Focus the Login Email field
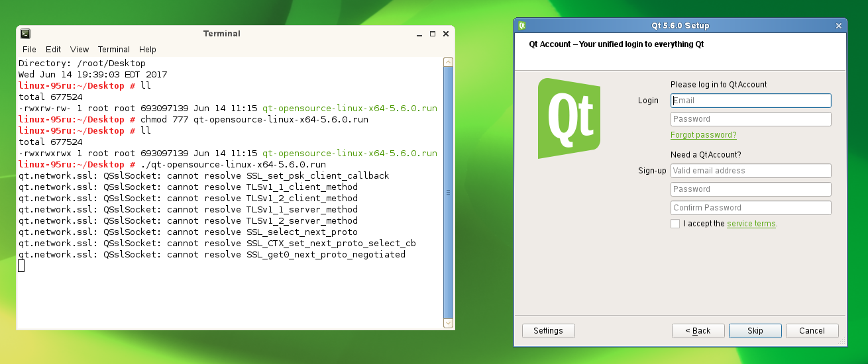 [751, 101]
